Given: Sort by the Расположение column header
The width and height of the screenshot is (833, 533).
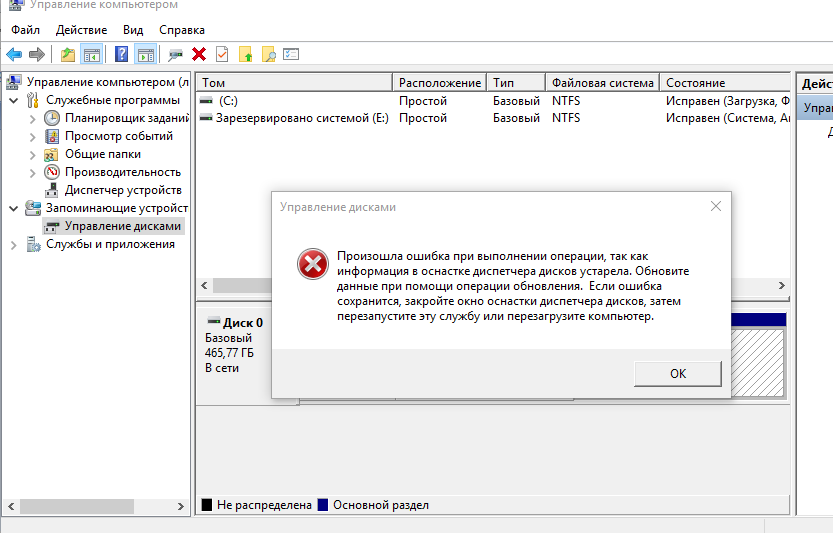Looking at the screenshot, I should pos(440,83).
